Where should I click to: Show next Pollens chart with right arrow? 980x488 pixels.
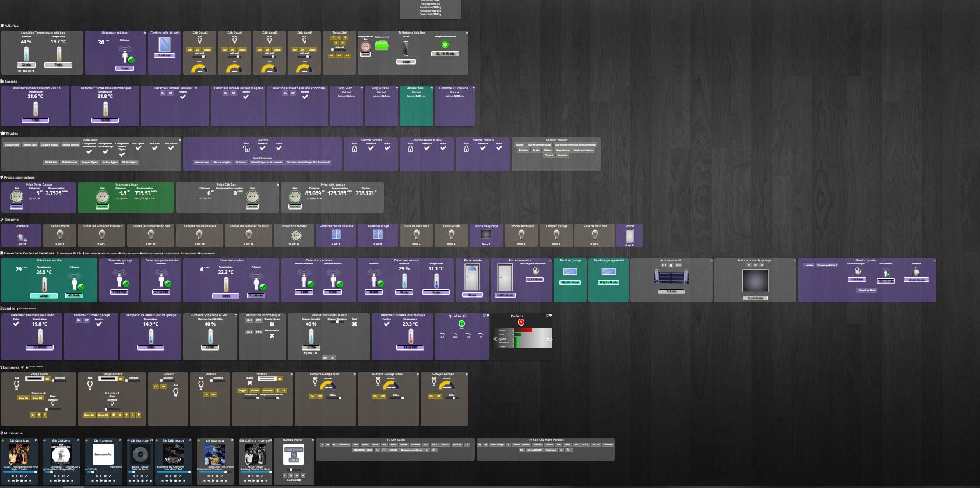548,339
